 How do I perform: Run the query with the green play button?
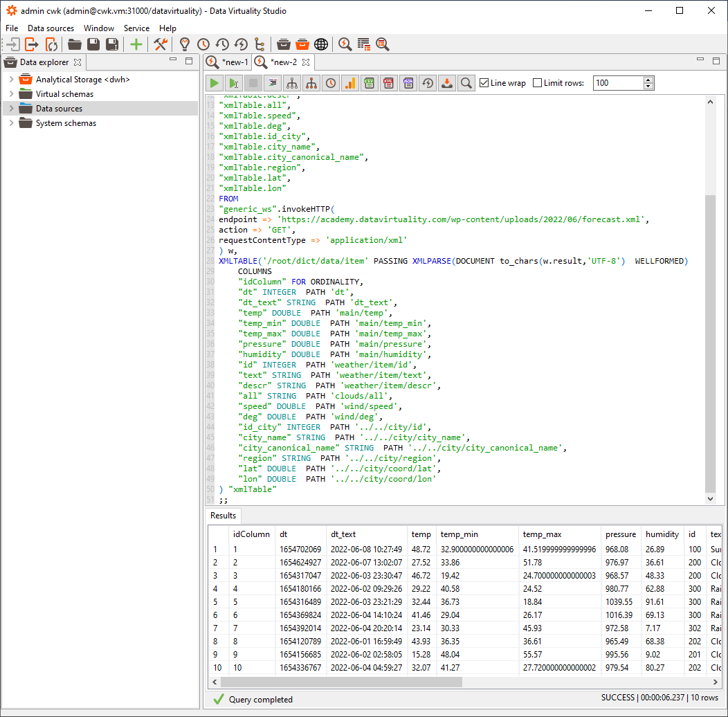[x=215, y=83]
